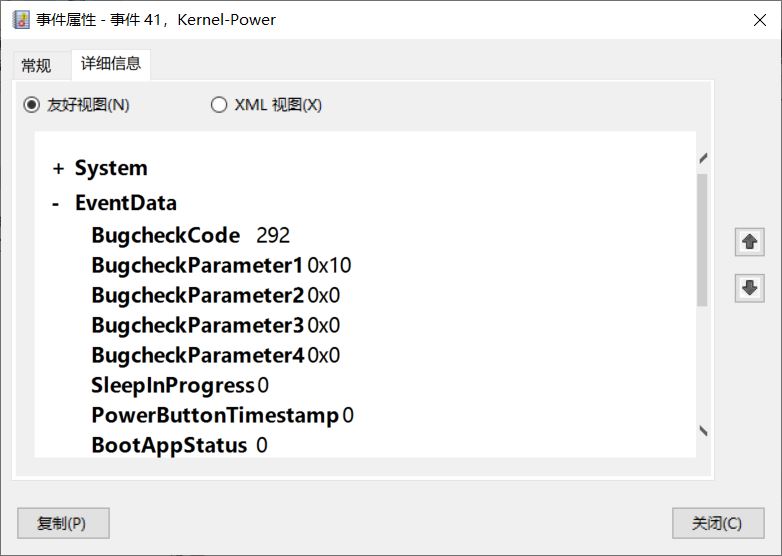Screen dimensions: 782x556
Task: Go to next event with down arrow
Action: 749,288
